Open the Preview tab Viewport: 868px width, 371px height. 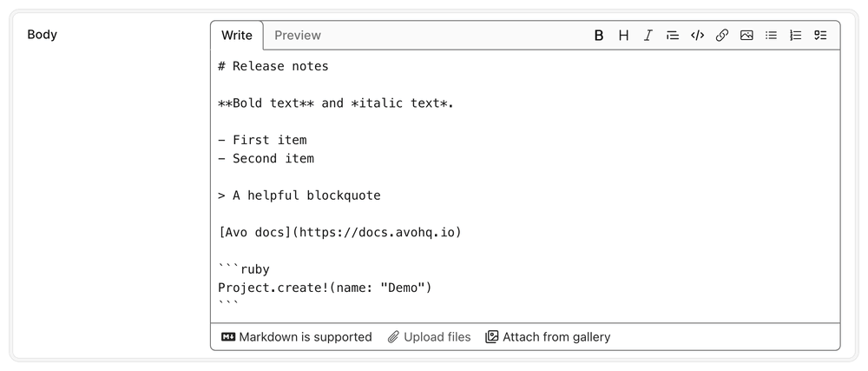pyautogui.click(x=298, y=36)
